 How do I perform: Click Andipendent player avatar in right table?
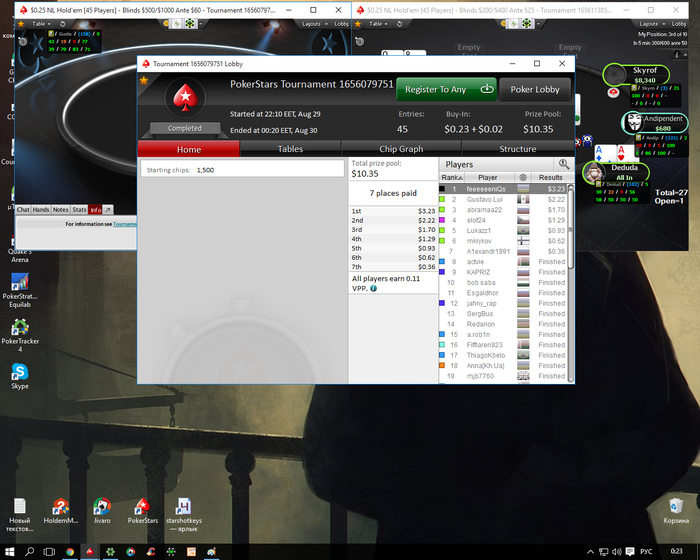click(633, 122)
